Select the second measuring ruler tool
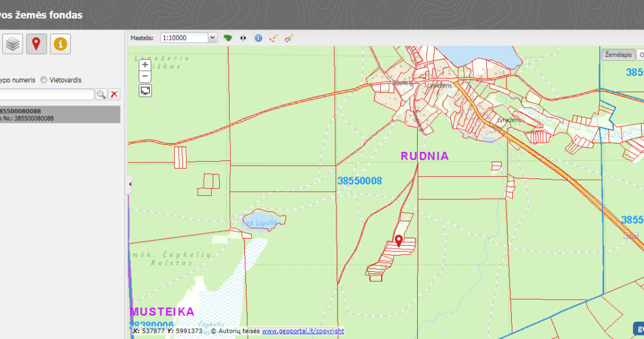 288,38
